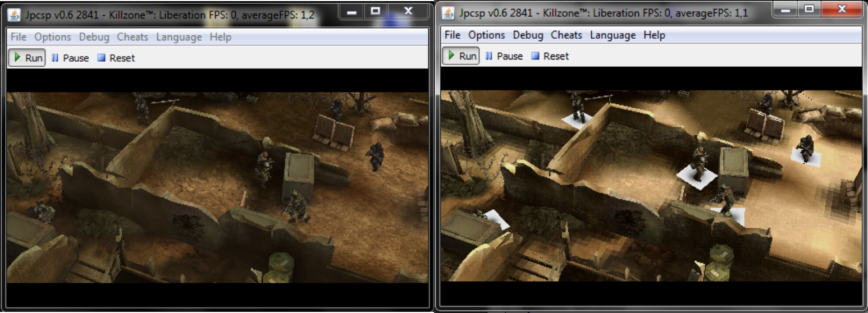Open Debug menu in left Jpcsp window
868x313 pixels.
[x=94, y=37]
